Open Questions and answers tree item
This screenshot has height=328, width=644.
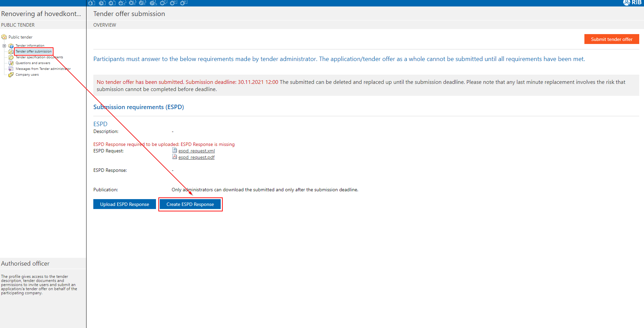(x=33, y=63)
